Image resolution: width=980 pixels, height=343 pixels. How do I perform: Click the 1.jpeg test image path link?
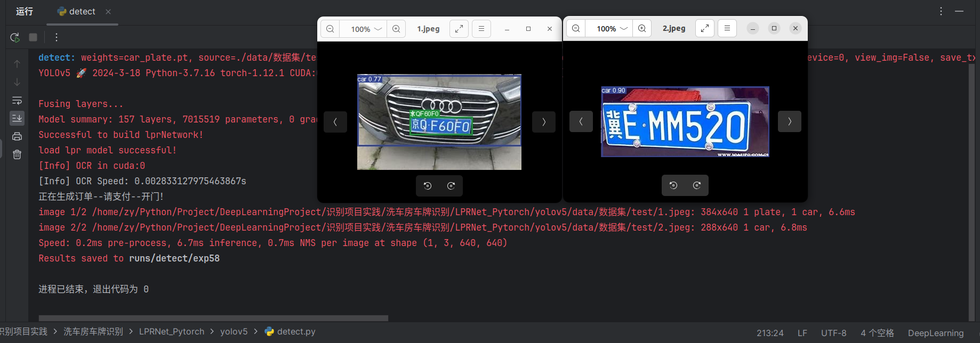(393, 212)
